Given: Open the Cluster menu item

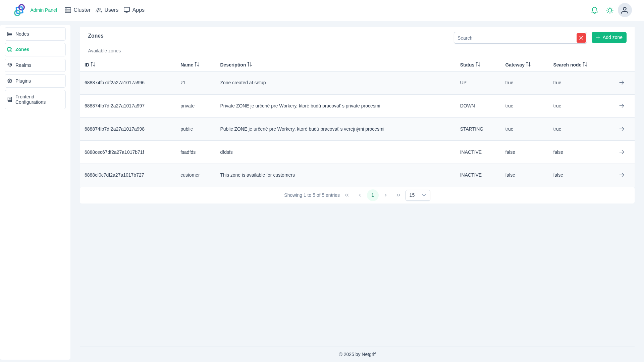Looking at the screenshot, I should point(77,10).
